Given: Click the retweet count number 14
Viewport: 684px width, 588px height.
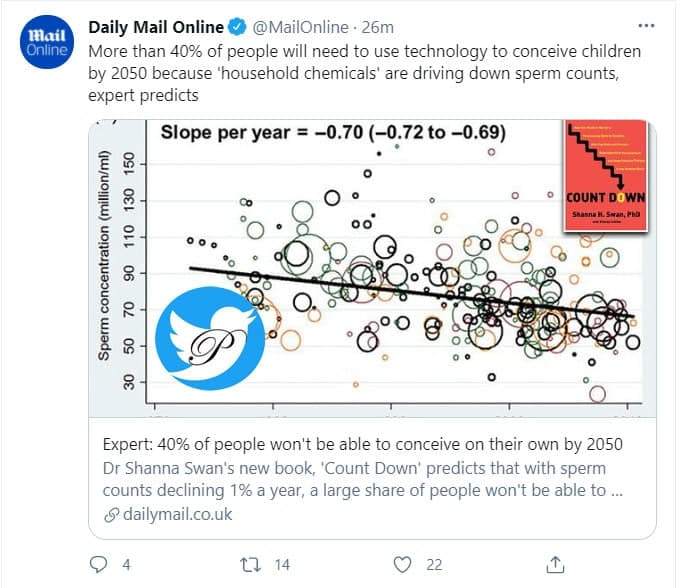Looking at the screenshot, I should (x=282, y=565).
